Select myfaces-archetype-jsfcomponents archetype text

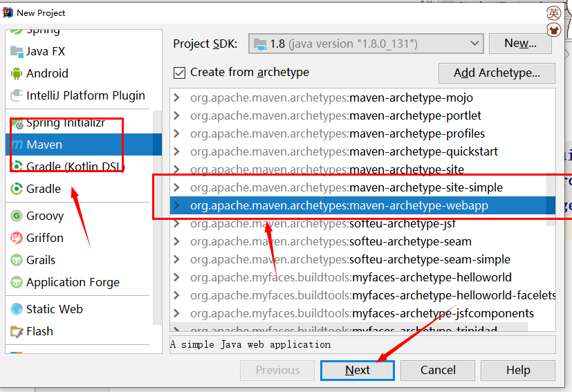362,313
